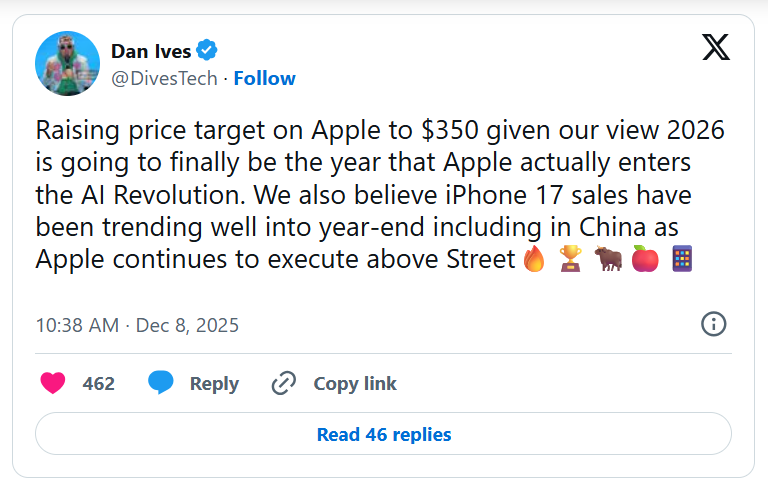Click the blue reply bubble icon

point(161,383)
